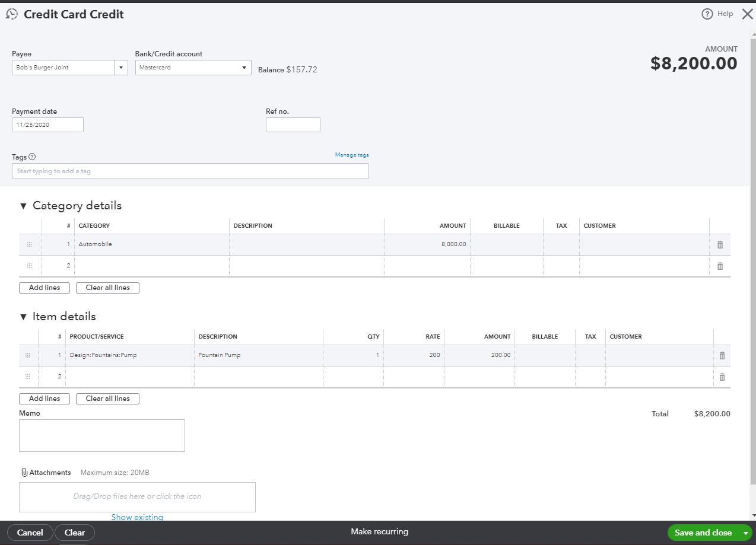Image resolution: width=756 pixels, height=545 pixels.
Task: Click product/service cell in empty line 2
Action: tap(130, 377)
